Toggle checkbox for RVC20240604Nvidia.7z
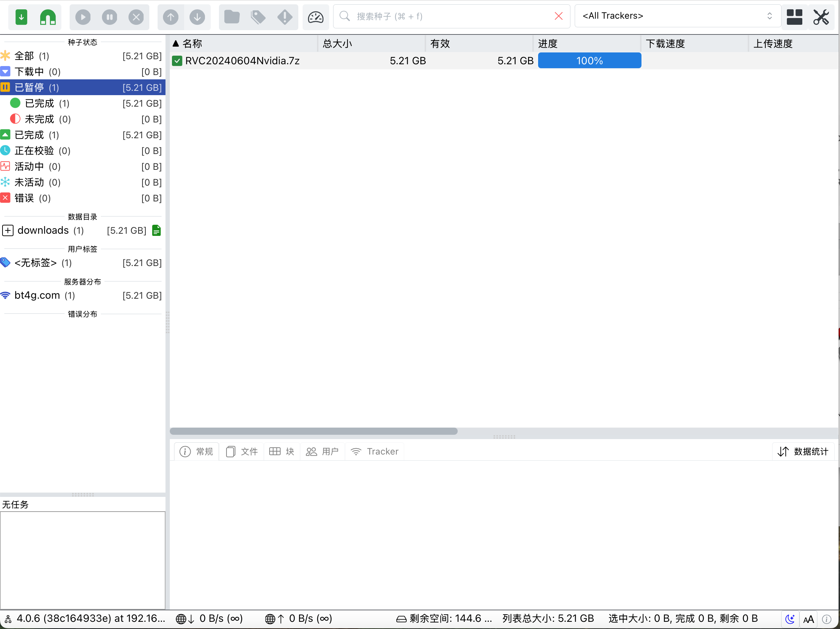840x629 pixels. 177,61
